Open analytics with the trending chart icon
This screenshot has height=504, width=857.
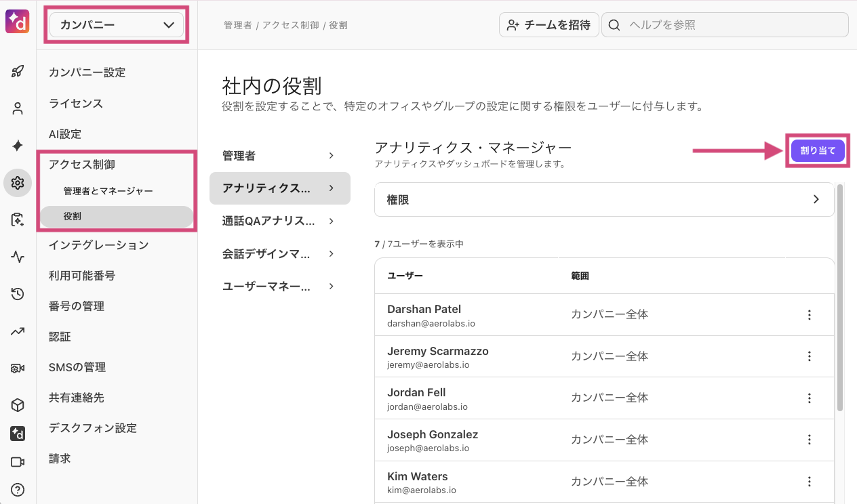click(x=17, y=331)
